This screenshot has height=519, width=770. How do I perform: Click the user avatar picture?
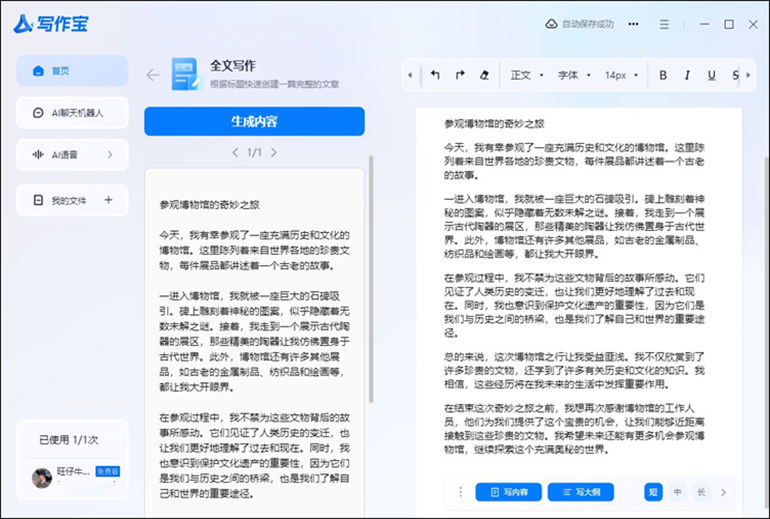(x=42, y=478)
